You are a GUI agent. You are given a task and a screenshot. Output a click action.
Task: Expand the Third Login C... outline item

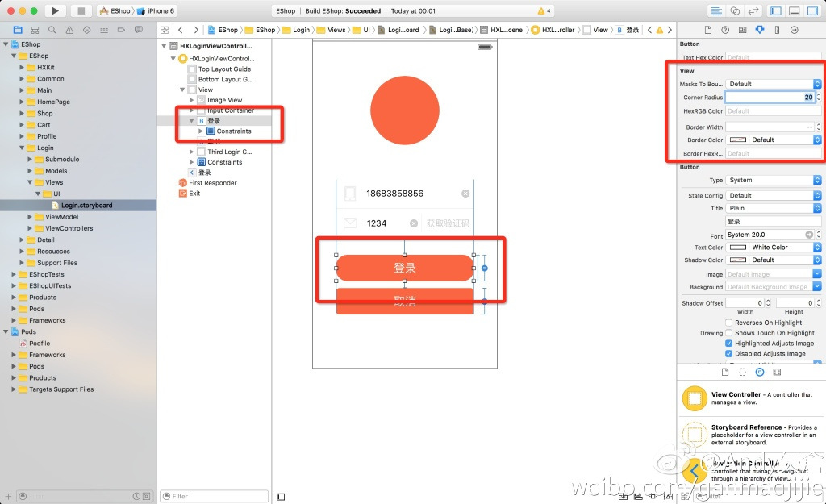click(192, 152)
